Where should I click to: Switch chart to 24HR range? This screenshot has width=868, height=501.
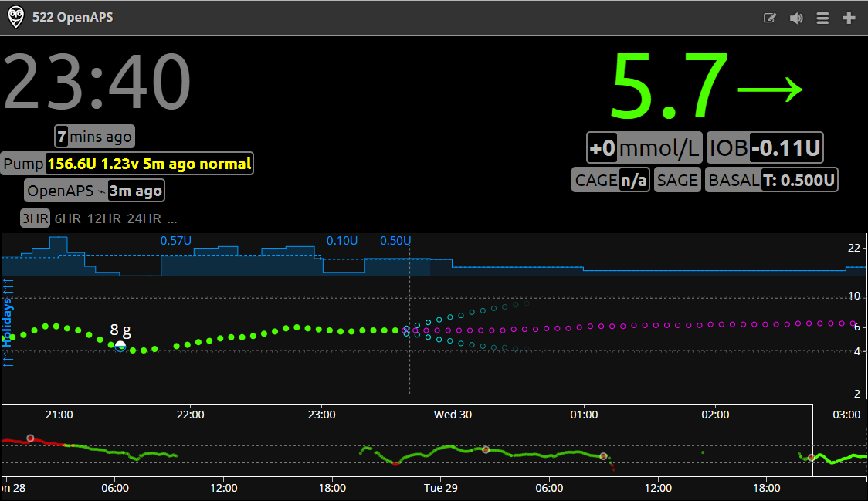coord(144,218)
